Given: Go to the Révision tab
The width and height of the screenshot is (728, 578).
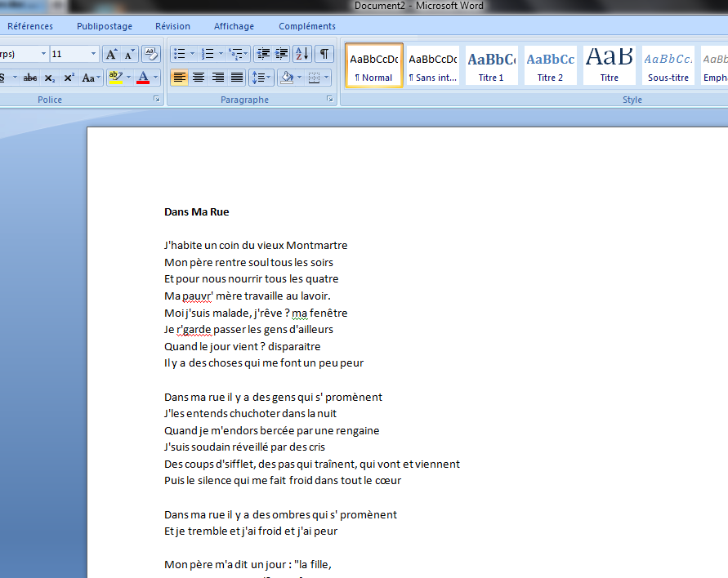Looking at the screenshot, I should coord(172,26).
